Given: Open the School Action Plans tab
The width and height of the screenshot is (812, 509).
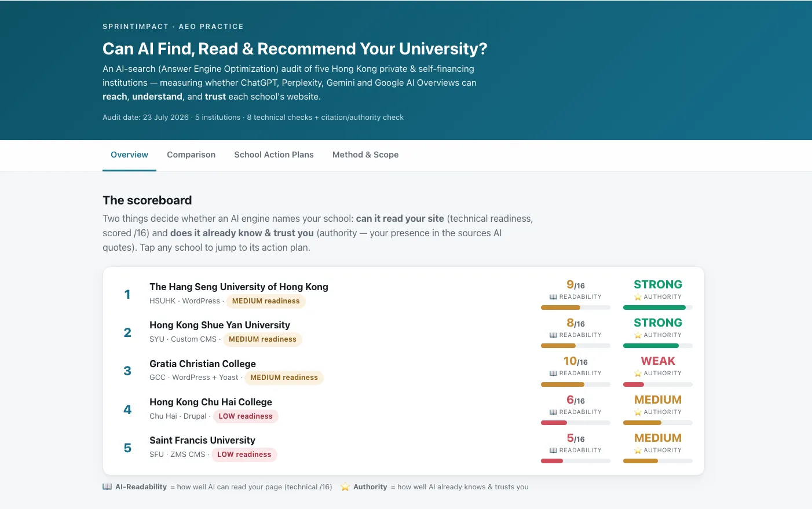Looking at the screenshot, I should click(274, 155).
